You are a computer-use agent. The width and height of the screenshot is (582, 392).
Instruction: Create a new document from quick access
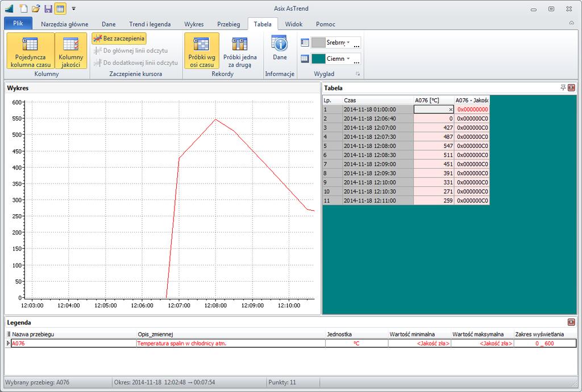tap(23, 8)
